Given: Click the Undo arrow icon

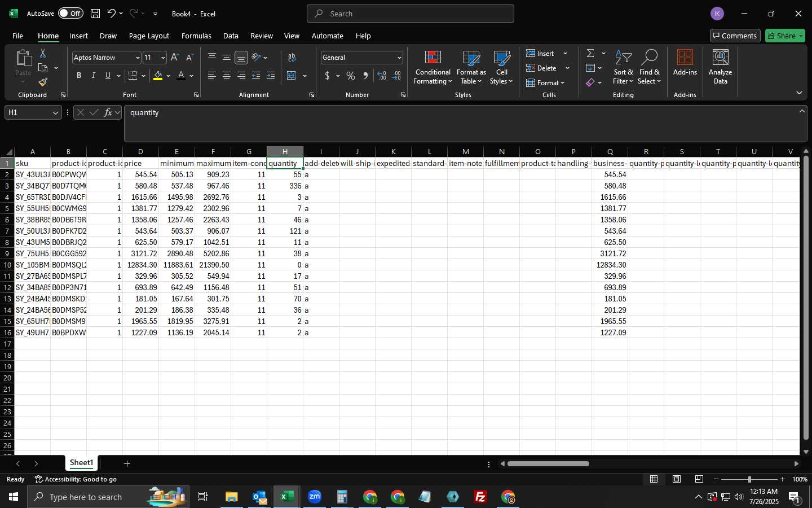Looking at the screenshot, I should [x=112, y=14].
